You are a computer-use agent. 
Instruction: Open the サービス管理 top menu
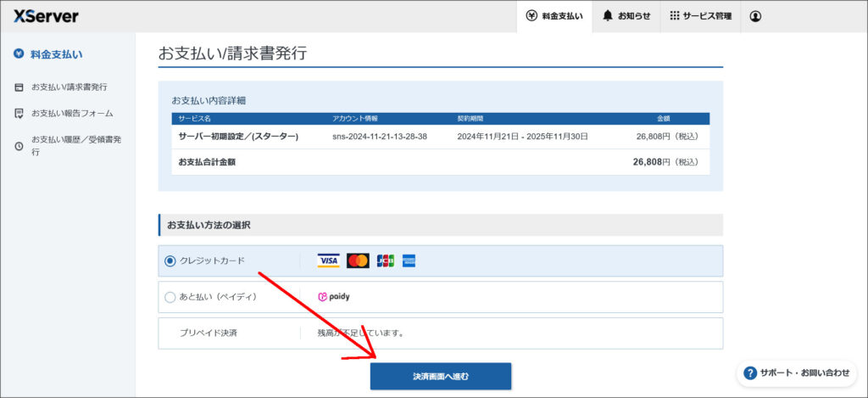click(700, 16)
